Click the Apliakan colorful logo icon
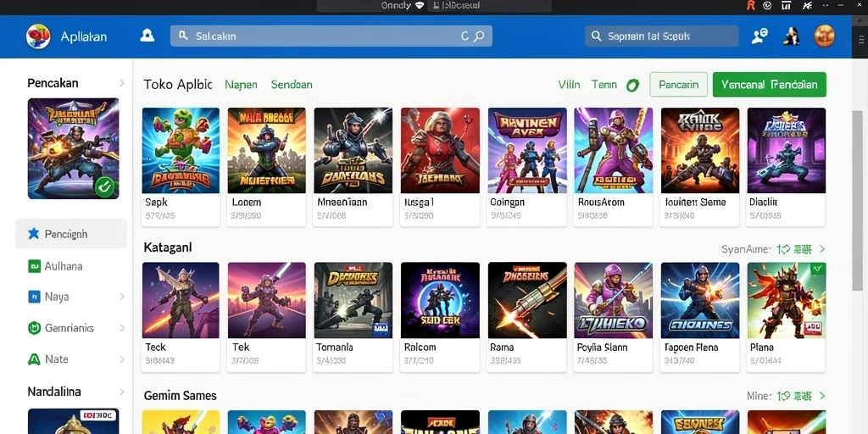This screenshot has height=434, width=868. coord(38,36)
